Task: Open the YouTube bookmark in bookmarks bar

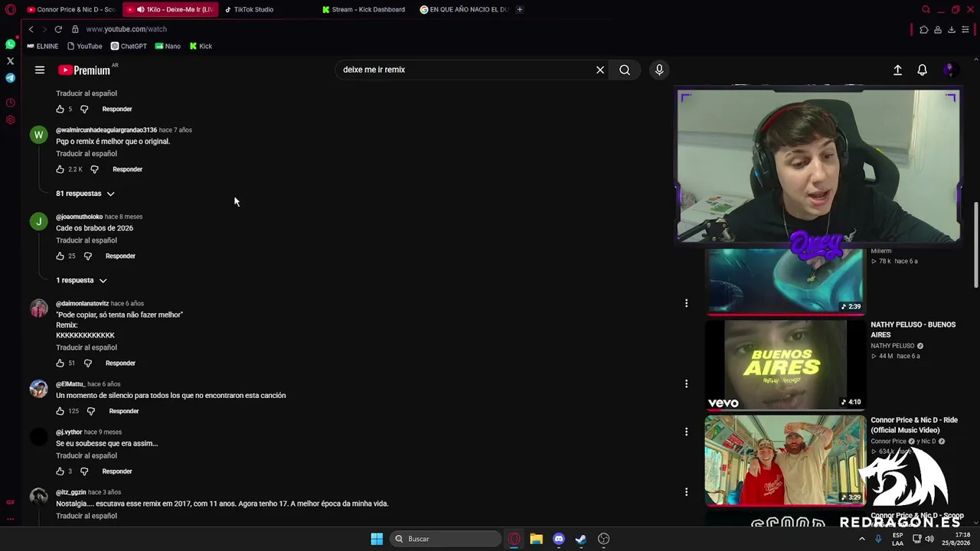Action: pyautogui.click(x=84, y=46)
